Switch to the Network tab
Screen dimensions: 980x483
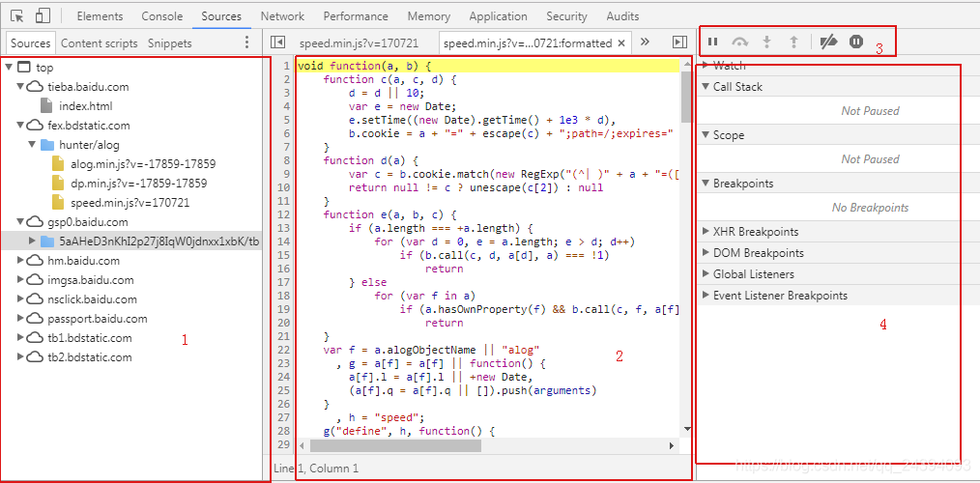pyautogui.click(x=282, y=16)
